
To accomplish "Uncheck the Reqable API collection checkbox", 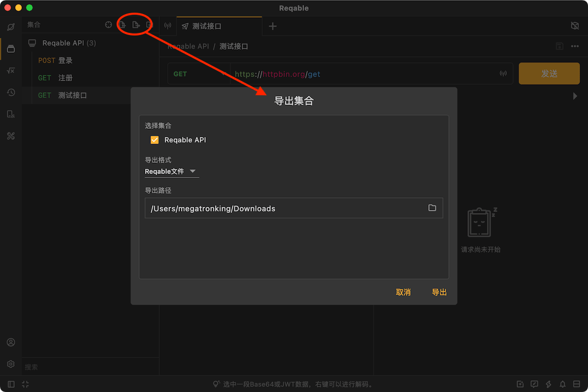I will pos(155,140).
